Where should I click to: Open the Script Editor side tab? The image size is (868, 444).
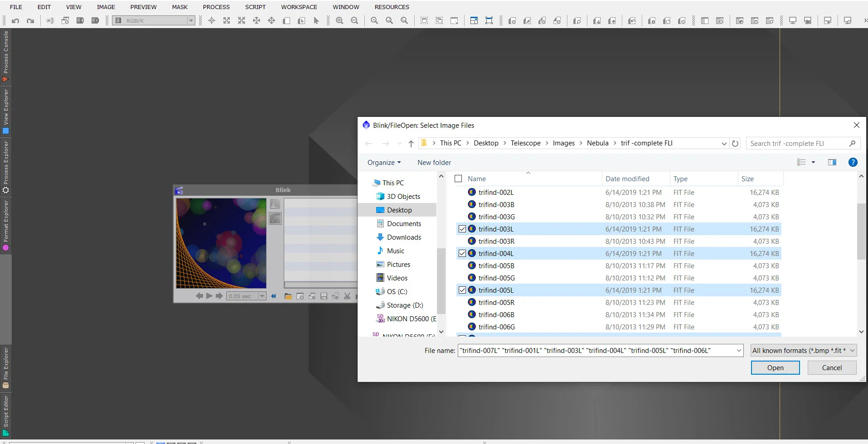[5, 415]
